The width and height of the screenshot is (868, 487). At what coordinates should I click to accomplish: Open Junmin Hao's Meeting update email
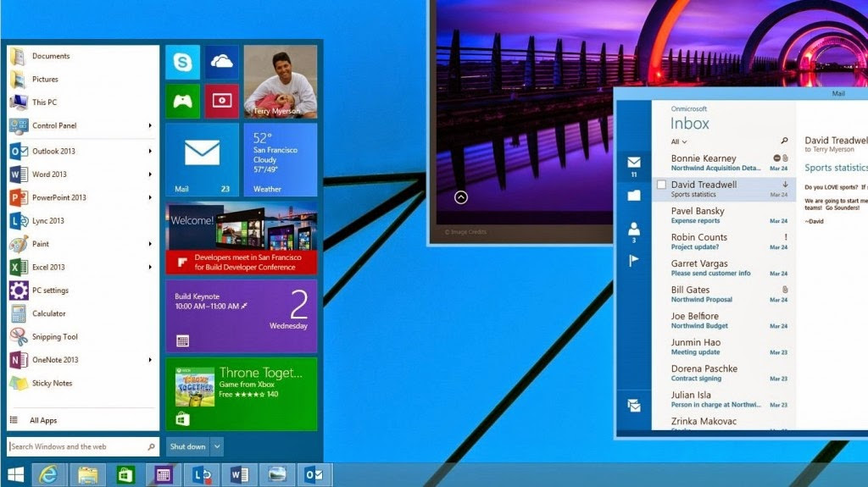coord(724,346)
